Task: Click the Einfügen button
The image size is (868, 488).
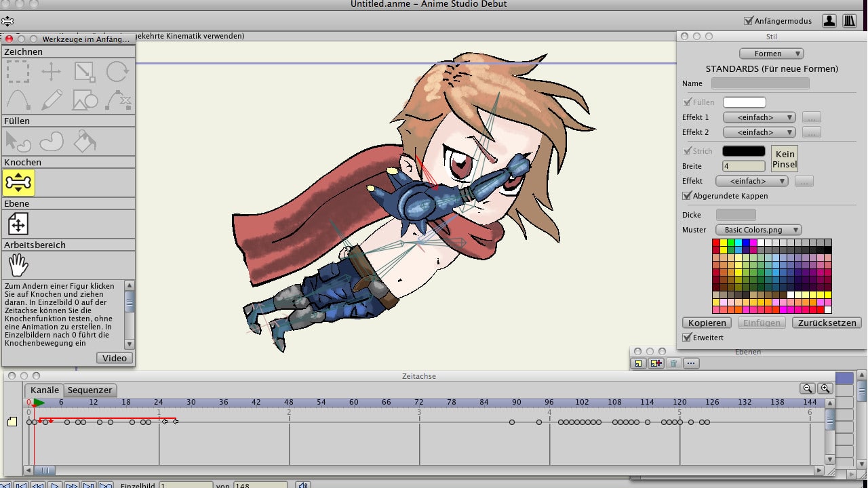Action: coord(762,323)
